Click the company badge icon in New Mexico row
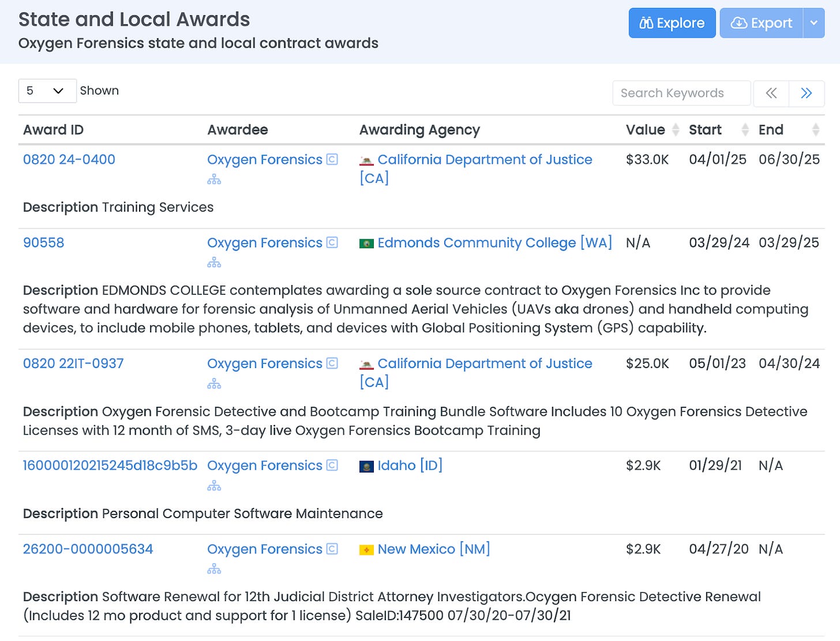840x641 pixels. (x=332, y=549)
